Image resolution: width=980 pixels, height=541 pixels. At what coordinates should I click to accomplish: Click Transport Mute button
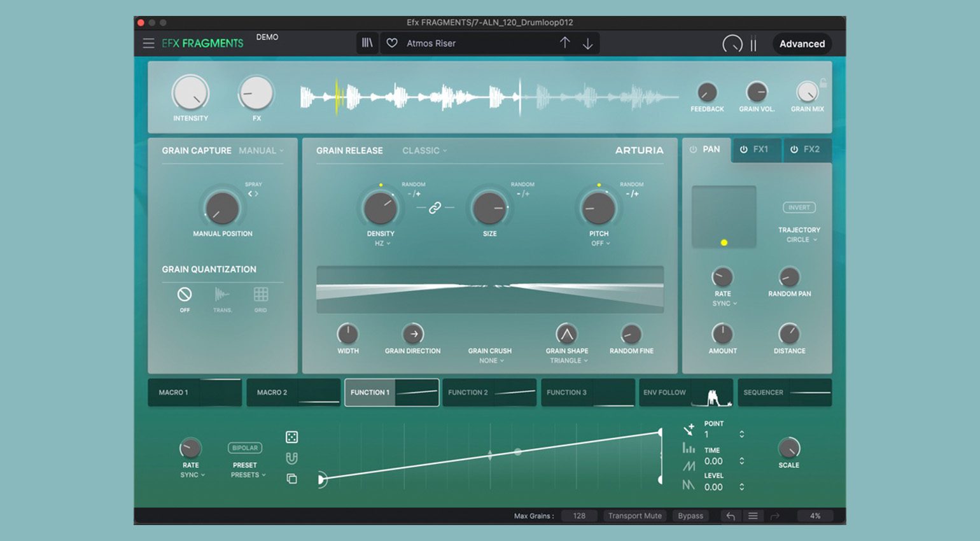tap(634, 516)
